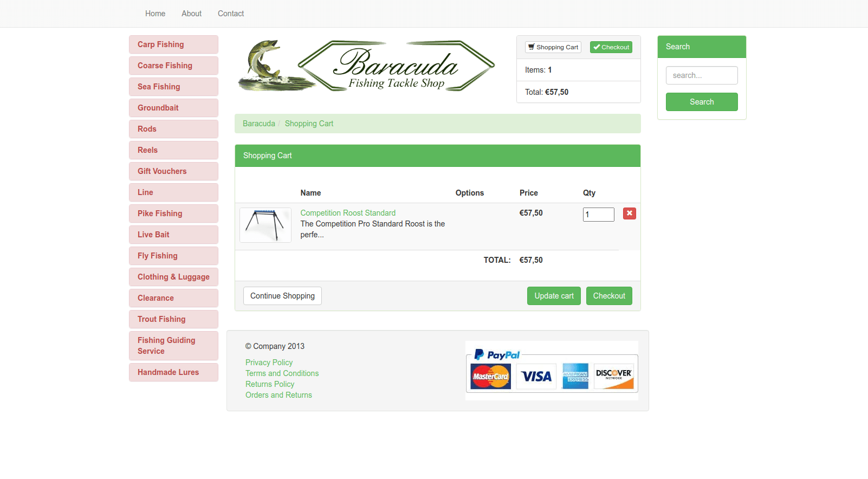Browse the Coarse Fishing category
The image size is (868, 479).
(173, 66)
